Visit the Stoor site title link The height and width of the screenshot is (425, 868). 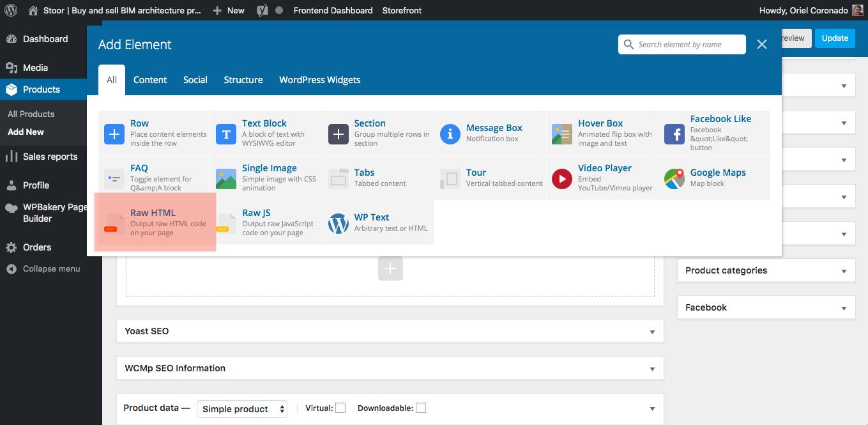[115, 10]
